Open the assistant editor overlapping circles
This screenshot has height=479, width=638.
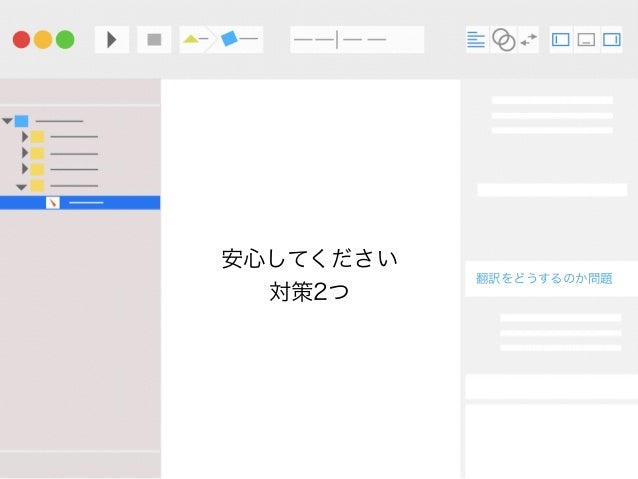(504, 40)
